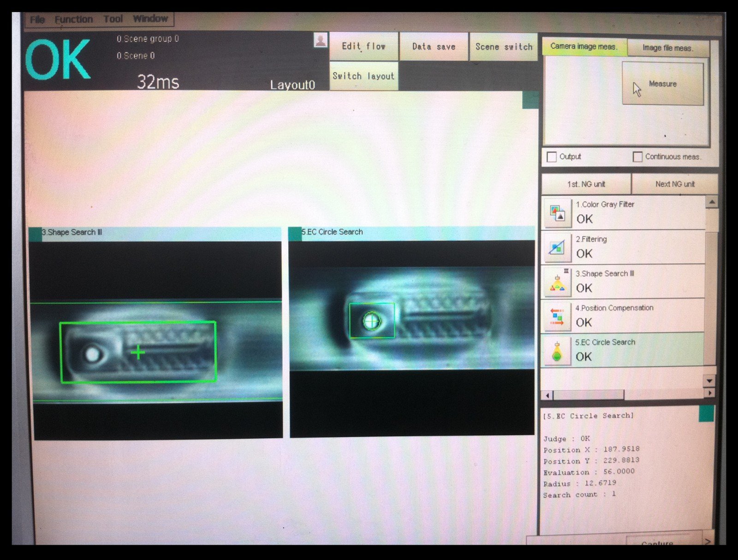Select the Filtering unit icon
This screenshot has height=560, width=738.
[557, 248]
